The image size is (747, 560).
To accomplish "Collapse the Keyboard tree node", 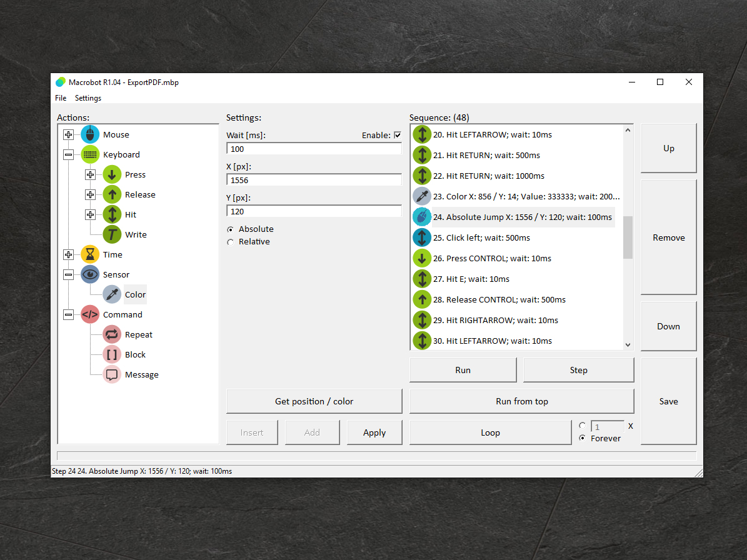I will coord(69,154).
